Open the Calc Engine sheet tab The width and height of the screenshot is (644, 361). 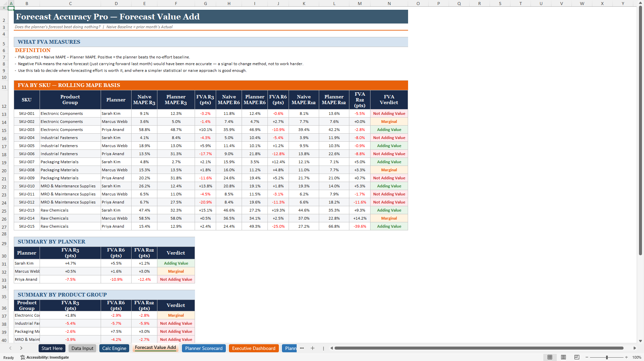114,348
